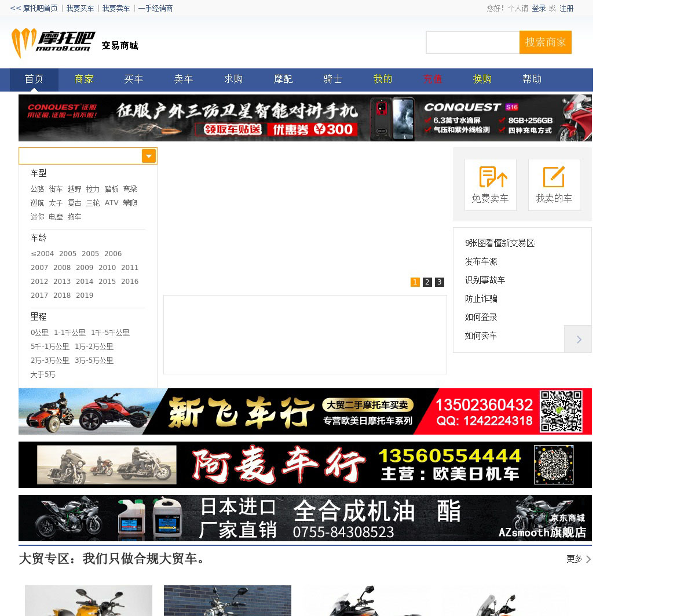Filter by 街车 bike type
The width and height of the screenshot is (695, 616).
point(56,189)
